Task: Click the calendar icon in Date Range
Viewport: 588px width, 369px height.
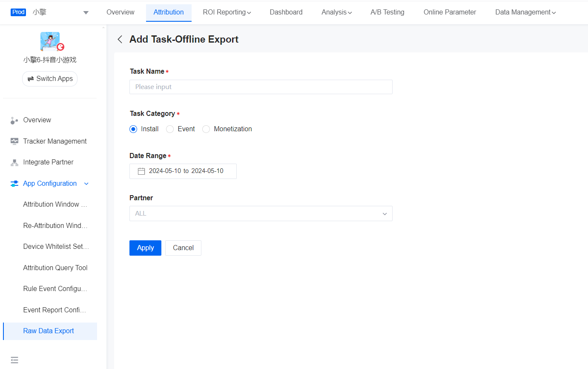Action: [x=141, y=171]
